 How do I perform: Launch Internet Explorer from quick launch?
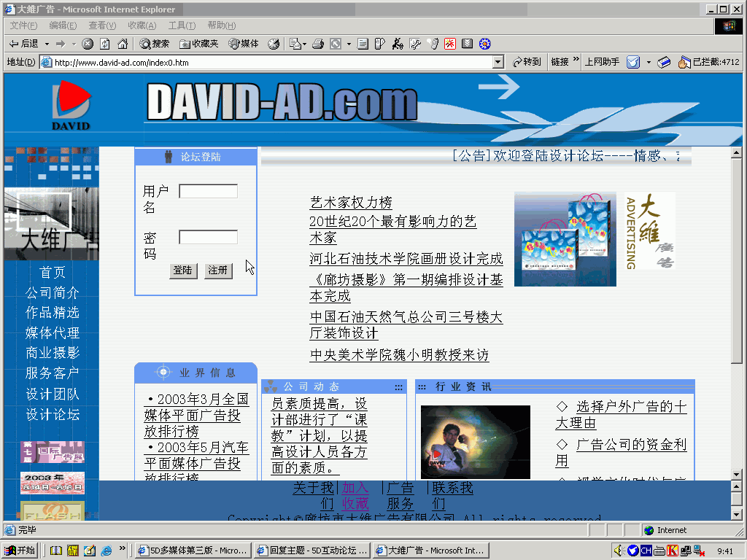[x=107, y=551]
